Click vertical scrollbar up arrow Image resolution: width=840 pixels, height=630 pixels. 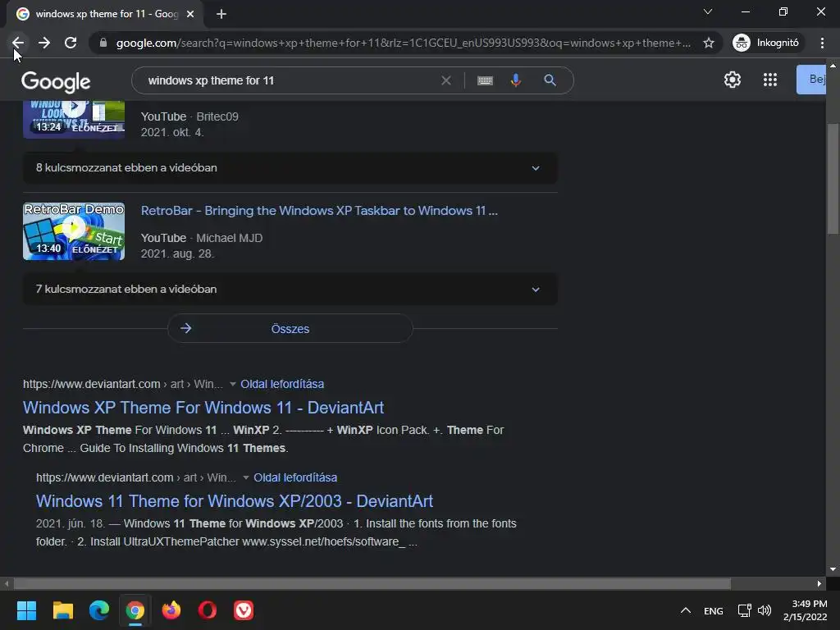pos(833,66)
